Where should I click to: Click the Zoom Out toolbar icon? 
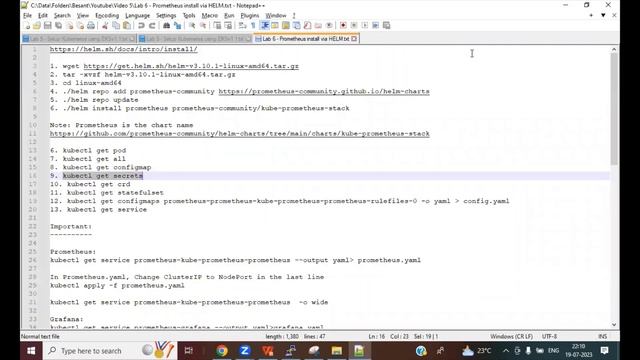pyautogui.click(x=202, y=26)
